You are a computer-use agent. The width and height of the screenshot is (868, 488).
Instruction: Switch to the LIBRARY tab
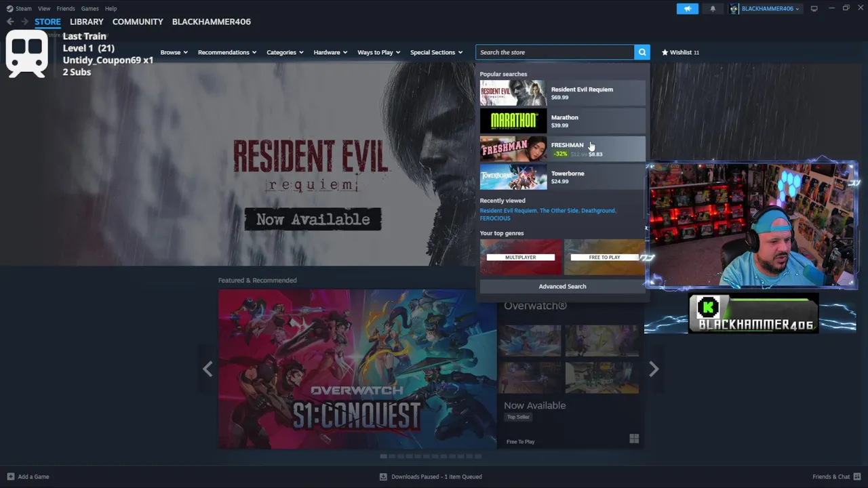pos(87,22)
